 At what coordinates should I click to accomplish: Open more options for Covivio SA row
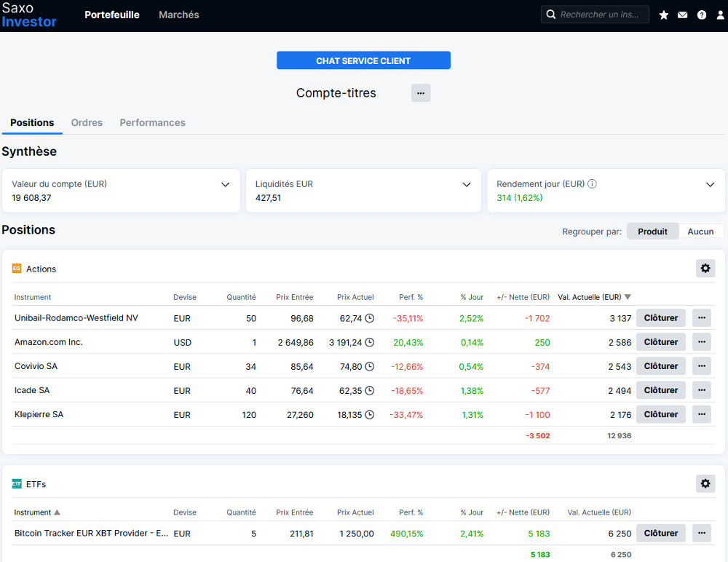pos(702,366)
